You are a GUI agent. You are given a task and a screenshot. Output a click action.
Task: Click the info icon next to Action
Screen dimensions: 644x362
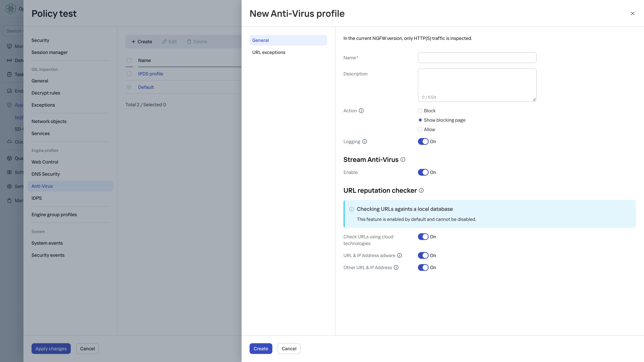tap(361, 111)
